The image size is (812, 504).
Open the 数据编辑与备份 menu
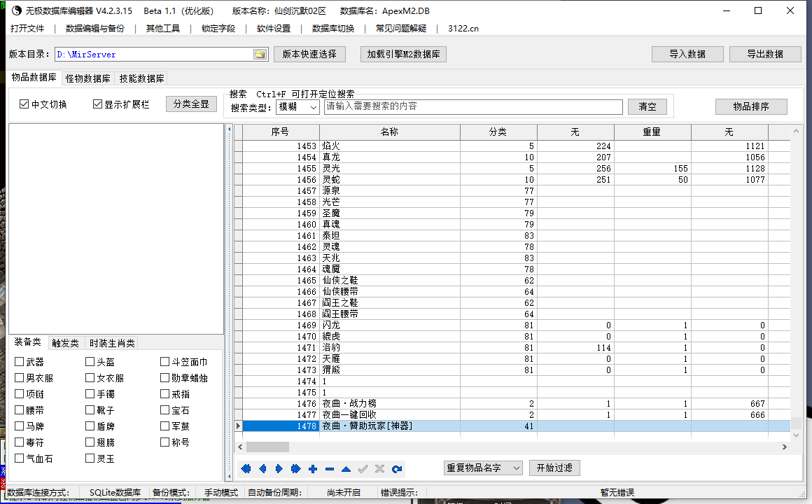(x=94, y=29)
